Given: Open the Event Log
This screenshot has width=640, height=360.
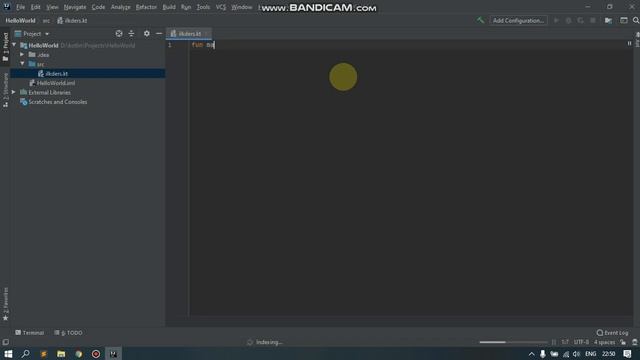Looking at the screenshot, I should click(612, 333).
